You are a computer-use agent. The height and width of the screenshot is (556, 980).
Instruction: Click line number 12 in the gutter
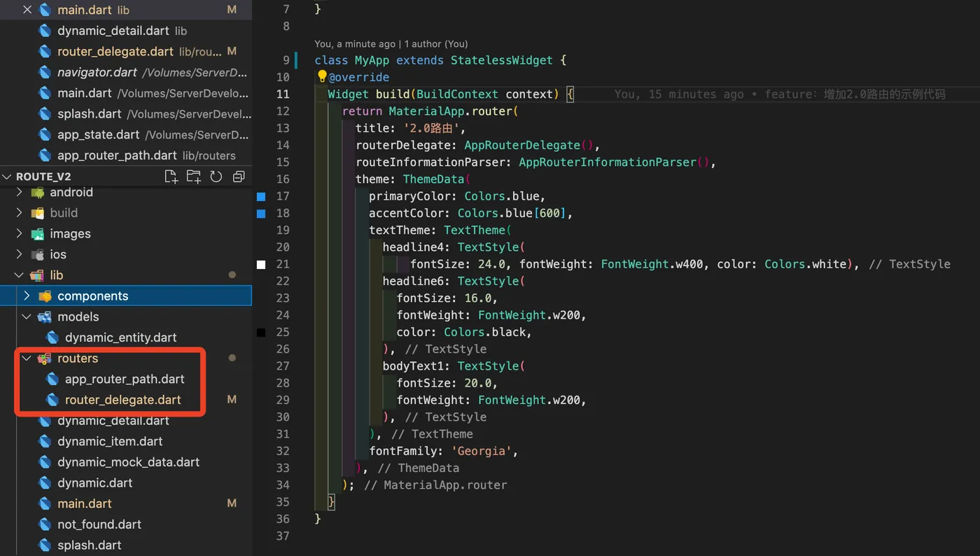283,111
